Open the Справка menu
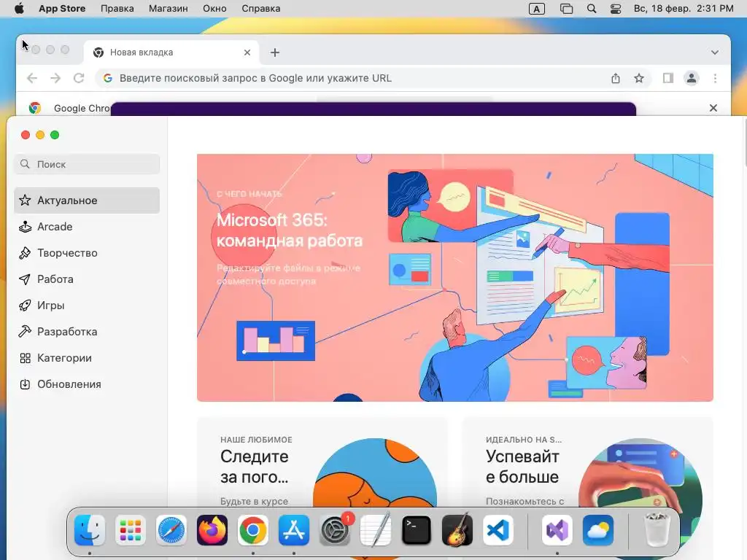 260,9
